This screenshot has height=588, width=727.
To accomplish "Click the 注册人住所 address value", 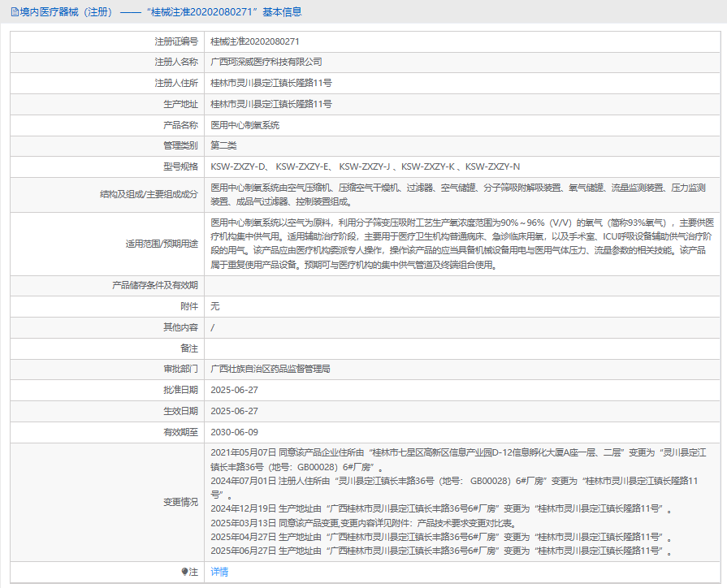I will click(271, 83).
